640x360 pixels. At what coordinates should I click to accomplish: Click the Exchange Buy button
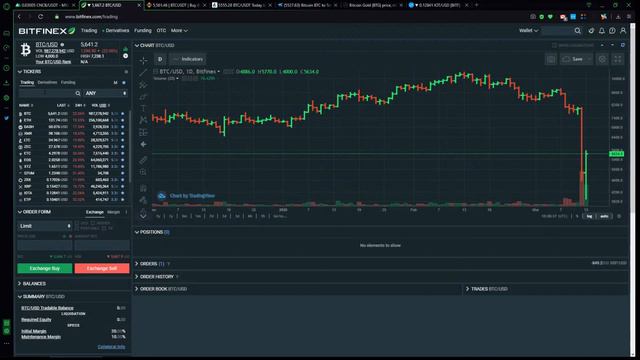click(45, 269)
